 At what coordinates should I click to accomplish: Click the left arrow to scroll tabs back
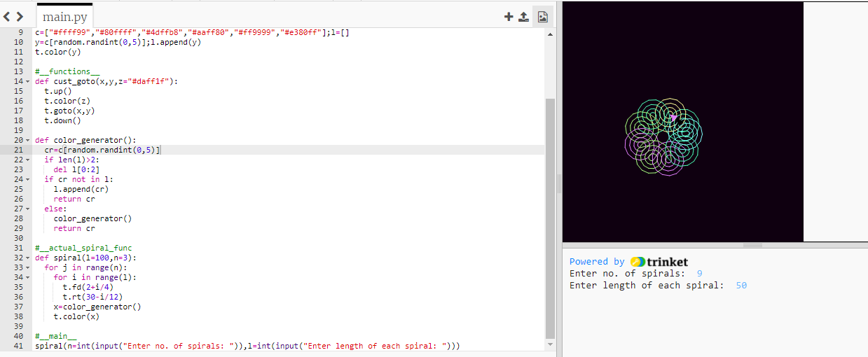pyautogui.click(x=8, y=16)
